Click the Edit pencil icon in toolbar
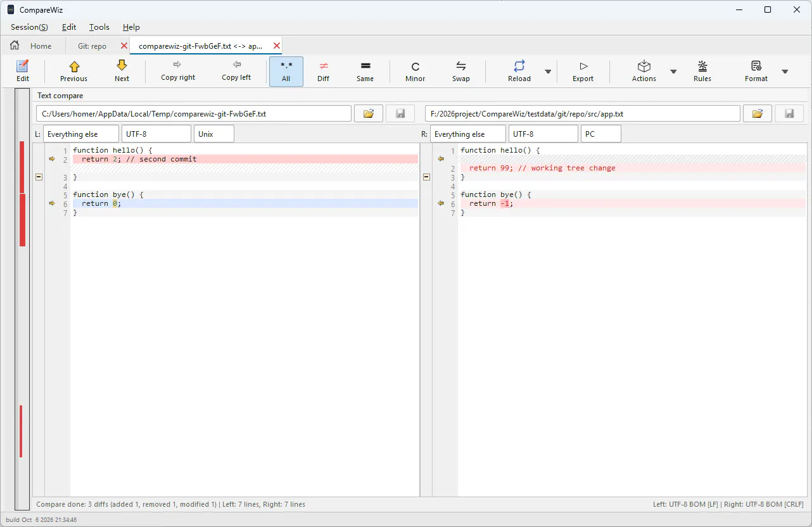 coord(23,70)
